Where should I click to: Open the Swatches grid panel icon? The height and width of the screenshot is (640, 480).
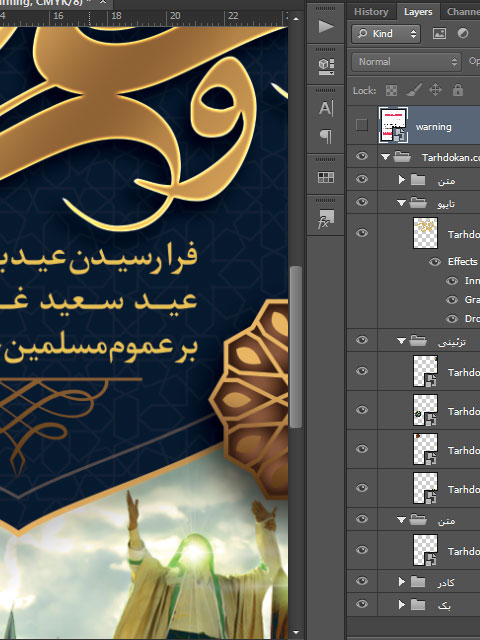coord(326,177)
